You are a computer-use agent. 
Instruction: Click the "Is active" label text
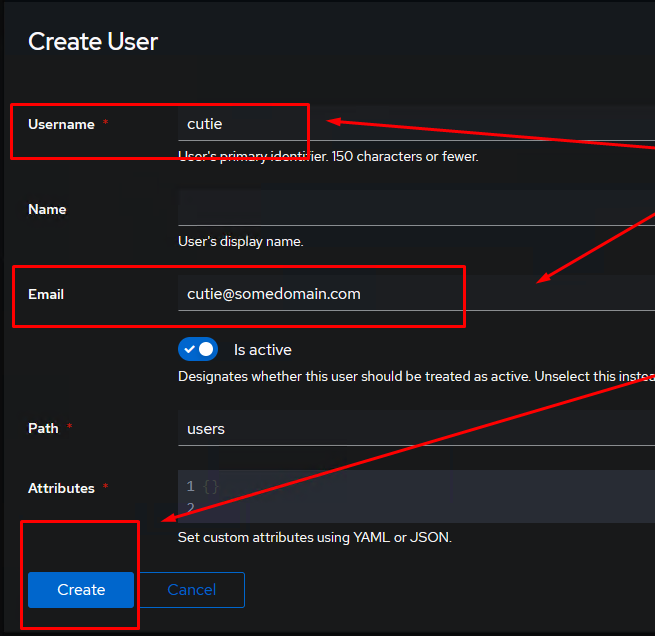[263, 350]
